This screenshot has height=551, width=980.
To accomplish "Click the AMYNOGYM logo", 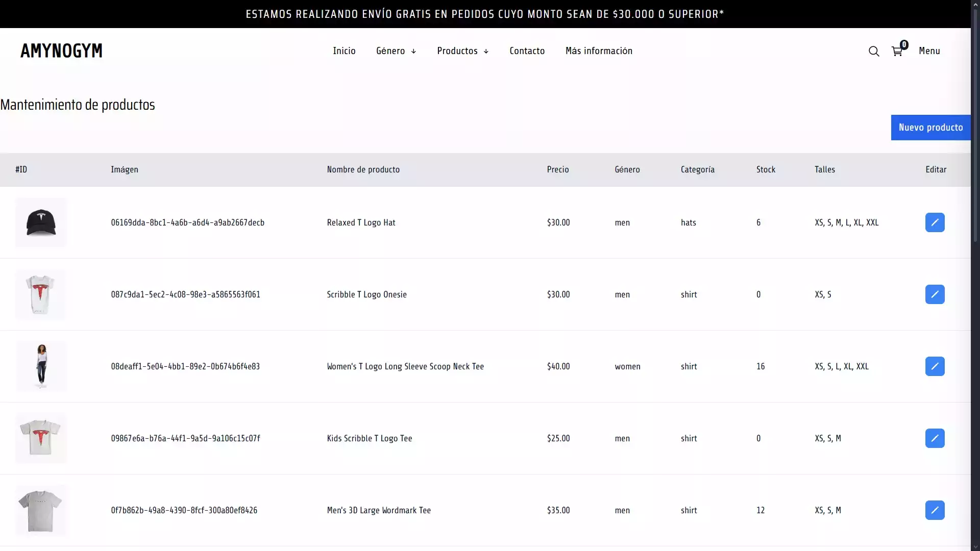I will click(61, 51).
